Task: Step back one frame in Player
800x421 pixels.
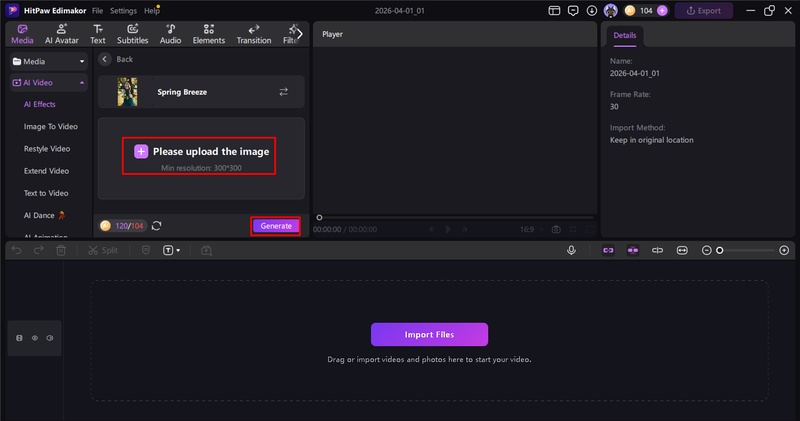Action: pyautogui.click(x=432, y=229)
